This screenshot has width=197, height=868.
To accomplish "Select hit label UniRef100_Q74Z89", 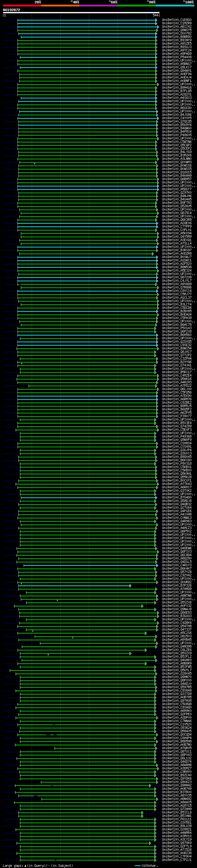I will (x=176, y=426).
